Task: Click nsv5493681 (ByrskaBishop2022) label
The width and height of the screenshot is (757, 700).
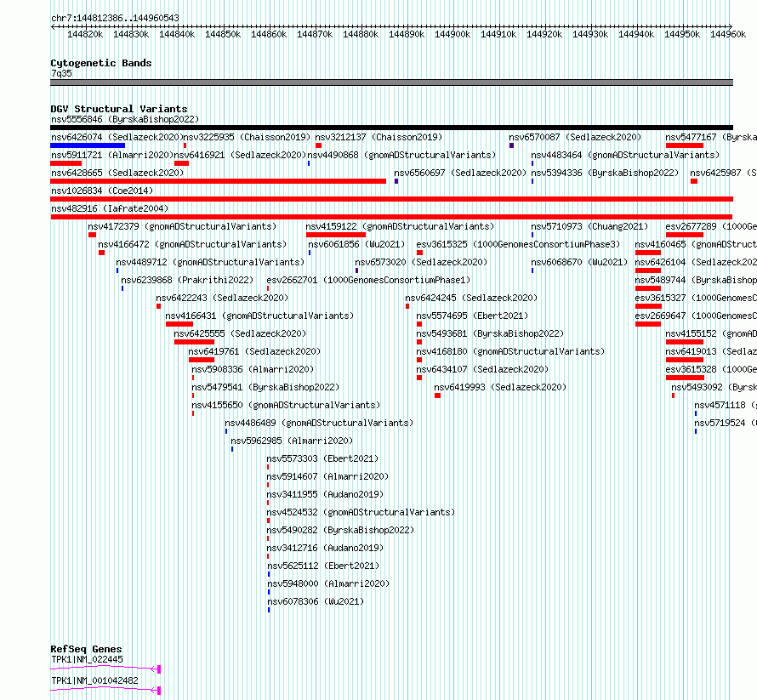Action: point(490,333)
